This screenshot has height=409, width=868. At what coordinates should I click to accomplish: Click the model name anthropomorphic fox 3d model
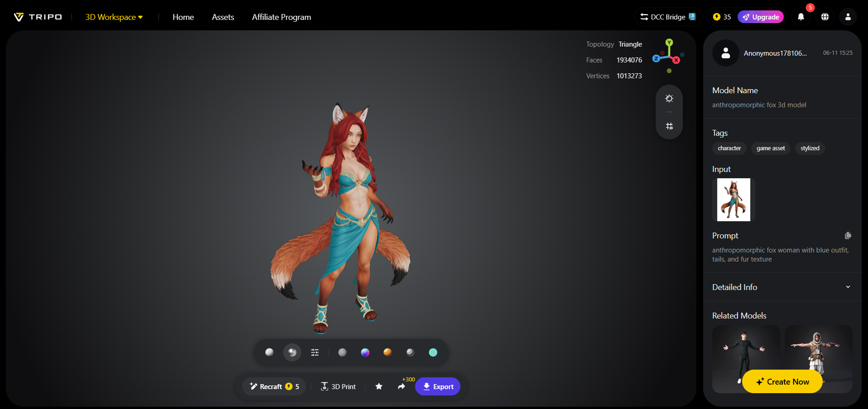click(x=759, y=105)
